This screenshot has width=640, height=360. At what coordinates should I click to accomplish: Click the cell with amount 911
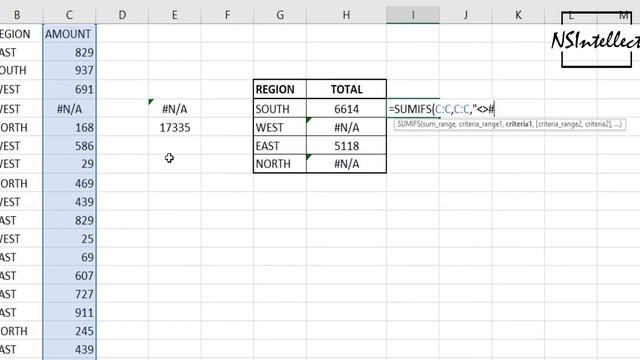click(x=69, y=313)
